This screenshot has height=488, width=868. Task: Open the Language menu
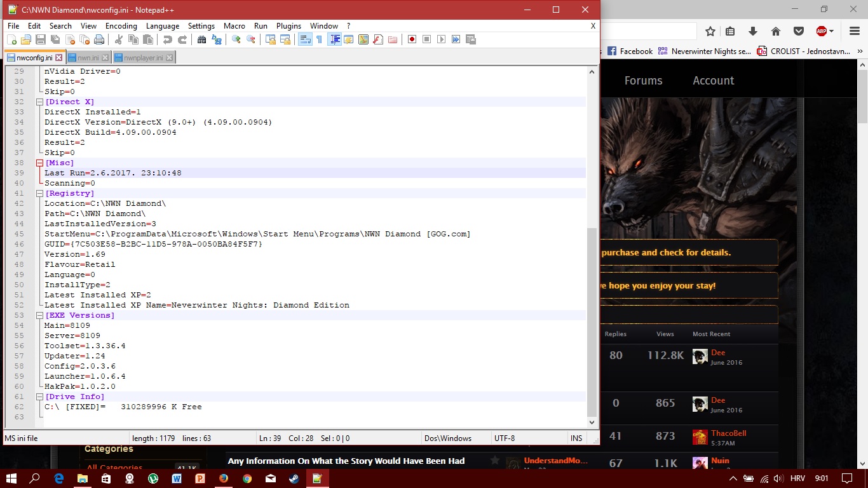pos(163,26)
